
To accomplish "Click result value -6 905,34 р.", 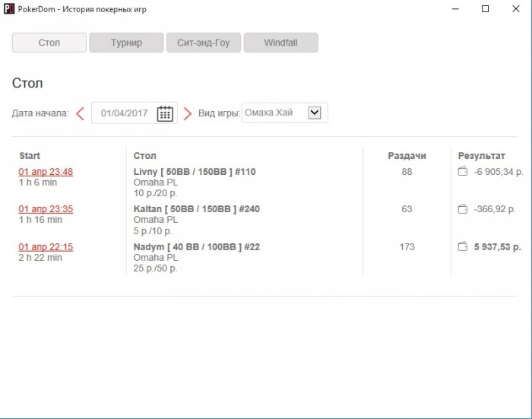I will point(499,171).
